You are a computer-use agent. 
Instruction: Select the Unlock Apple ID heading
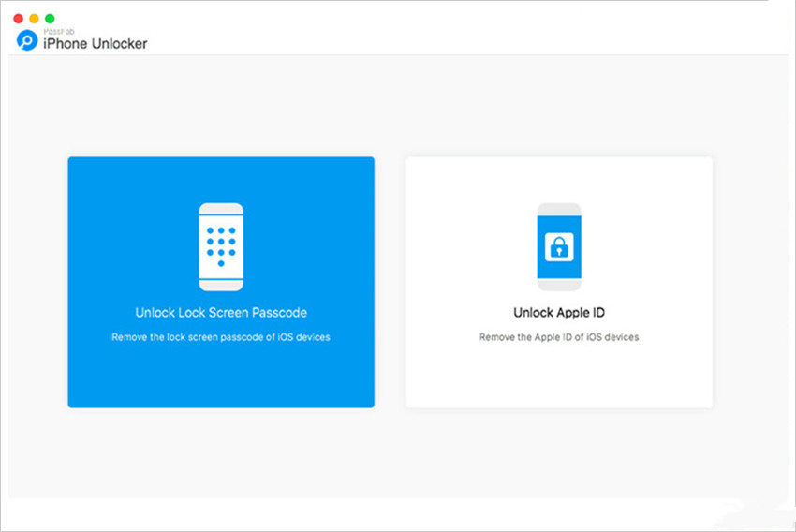(559, 313)
